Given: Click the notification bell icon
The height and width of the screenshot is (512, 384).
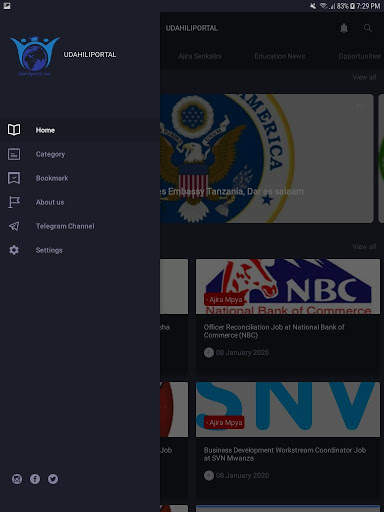Looking at the screenshot, I should coord(344,28).
